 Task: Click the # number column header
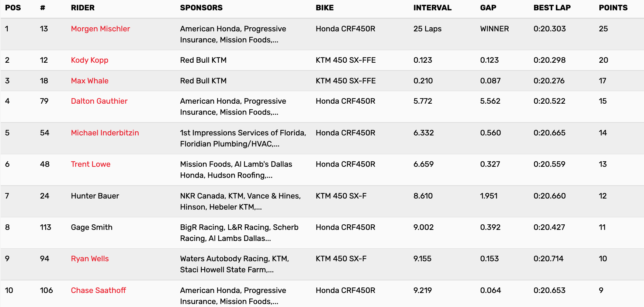coord(43,8)
